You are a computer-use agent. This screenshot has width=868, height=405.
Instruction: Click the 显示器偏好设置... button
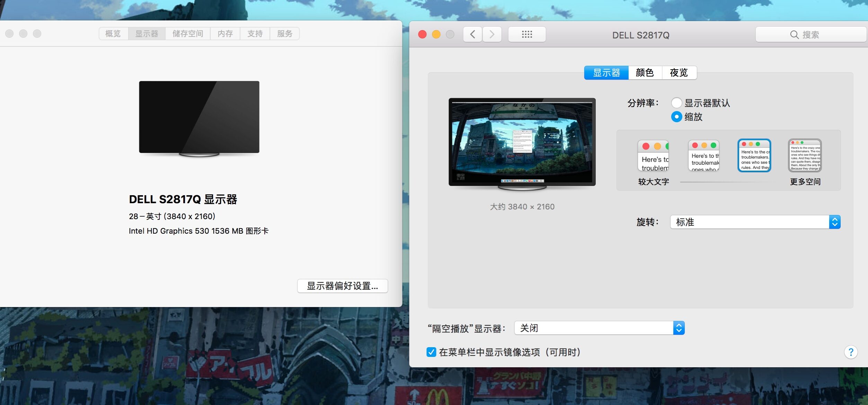point(343,286)
